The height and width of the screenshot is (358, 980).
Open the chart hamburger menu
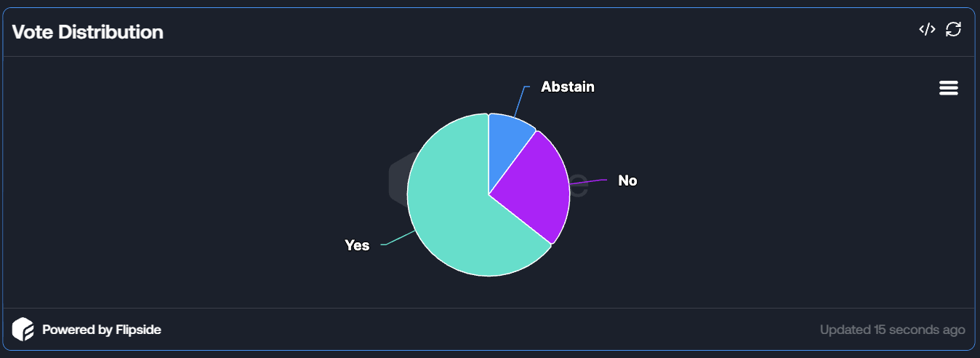point(949,88)
